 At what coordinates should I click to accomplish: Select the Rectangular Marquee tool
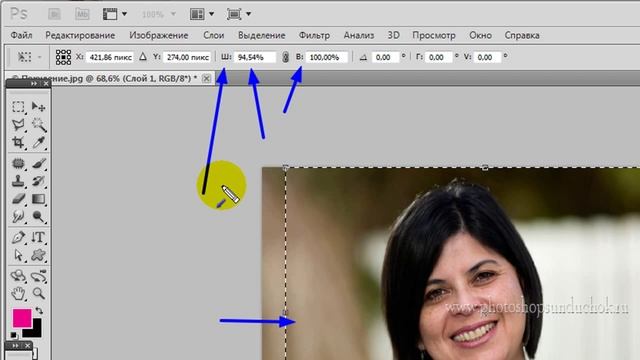click(x=18, y=107)
